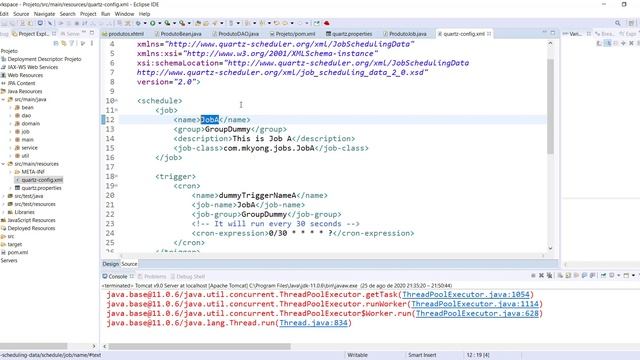Click the Terminate (stop) icon in Console toolbar

point(533,276)
